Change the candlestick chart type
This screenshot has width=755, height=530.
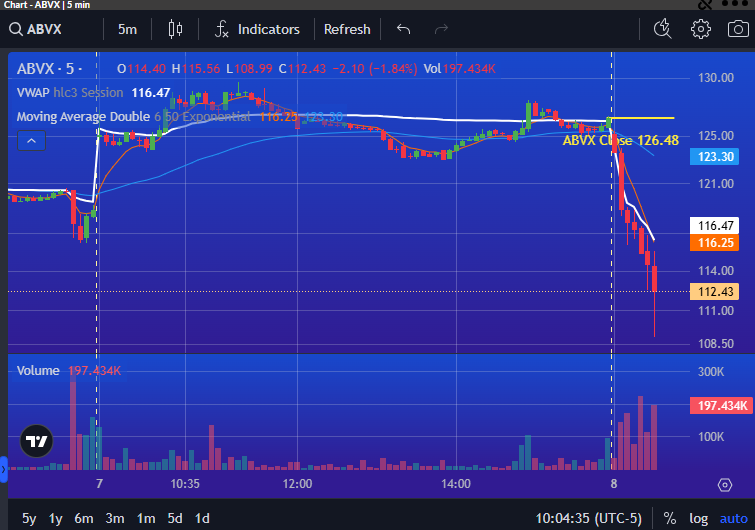pos(175,29)
